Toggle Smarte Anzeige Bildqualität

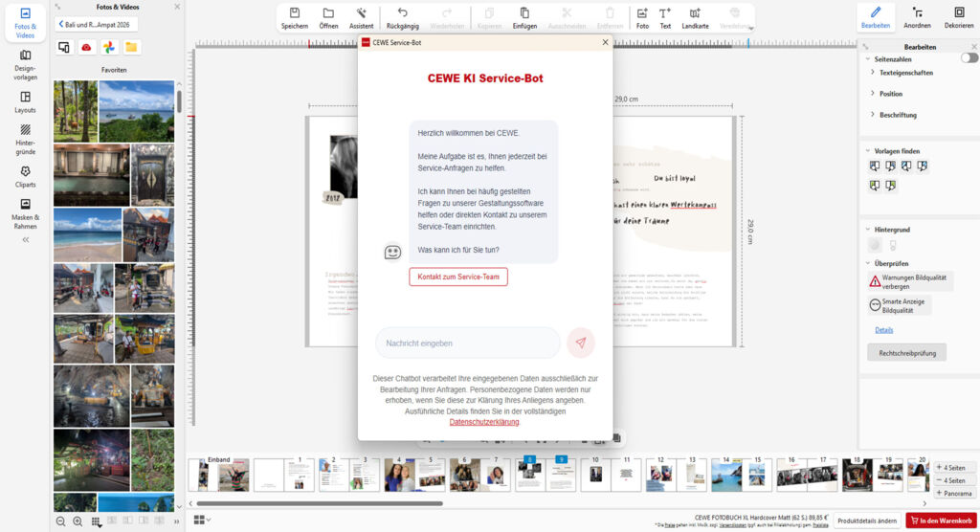click(900, 305)
